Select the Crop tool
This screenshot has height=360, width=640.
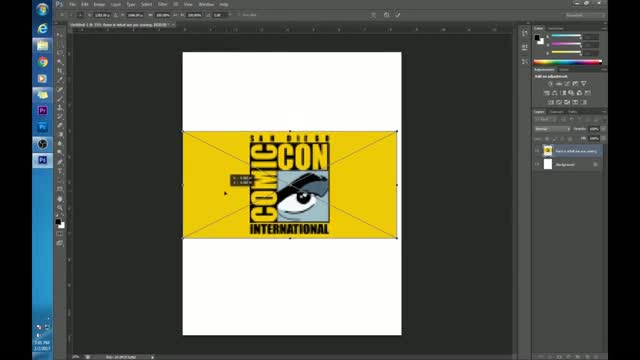[60, 71]
